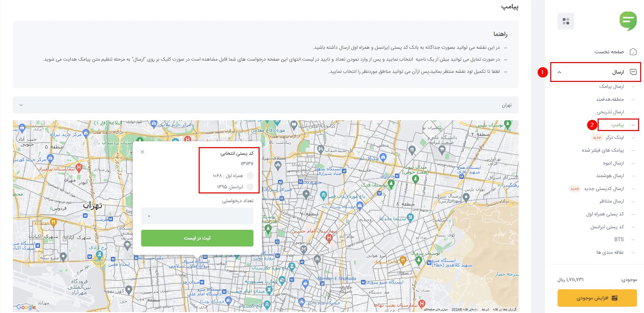Click گزارش خطا در نقشه link
The image size is (644, 313).
pyautogui.click(x=505, y=309)
